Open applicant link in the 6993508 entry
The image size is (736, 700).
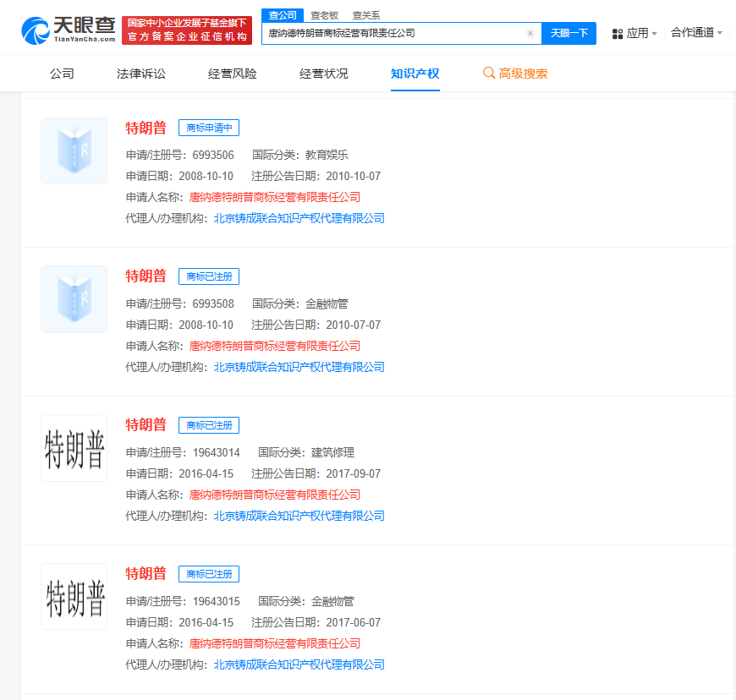point(275,346)
